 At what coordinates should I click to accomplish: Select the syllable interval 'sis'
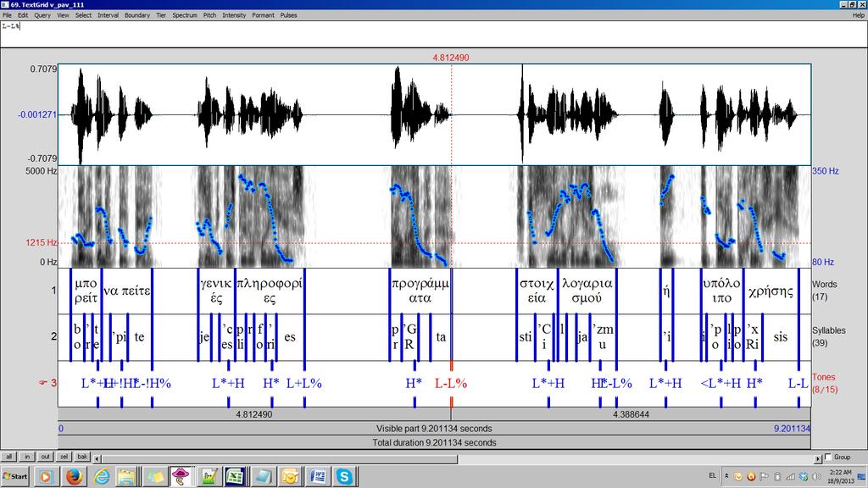[780, 336]
